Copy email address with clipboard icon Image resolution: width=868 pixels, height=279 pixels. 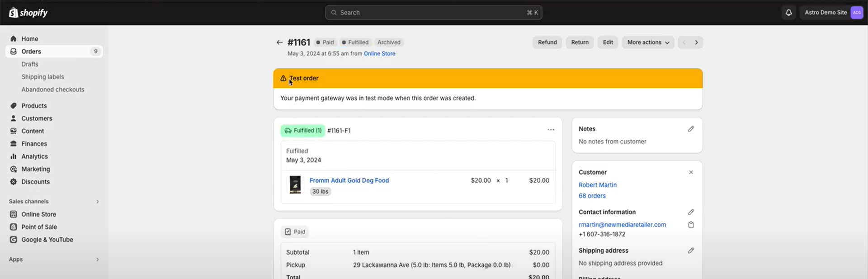click(x=691, y=225)
